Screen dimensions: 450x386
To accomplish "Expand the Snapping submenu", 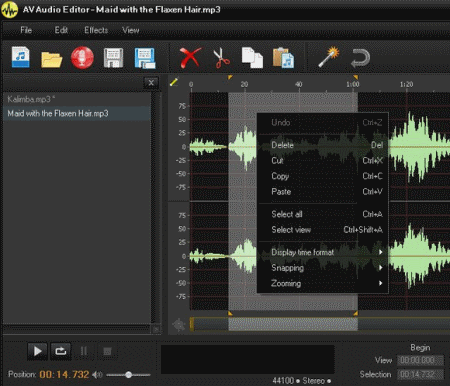I will tap(322, 268).
